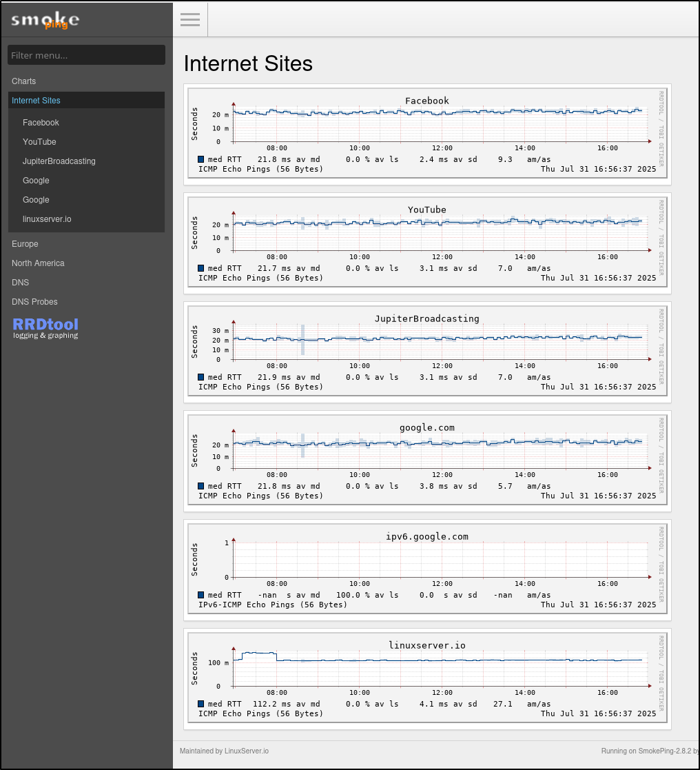Open the DNS menu section

click(x=20, y=283)
